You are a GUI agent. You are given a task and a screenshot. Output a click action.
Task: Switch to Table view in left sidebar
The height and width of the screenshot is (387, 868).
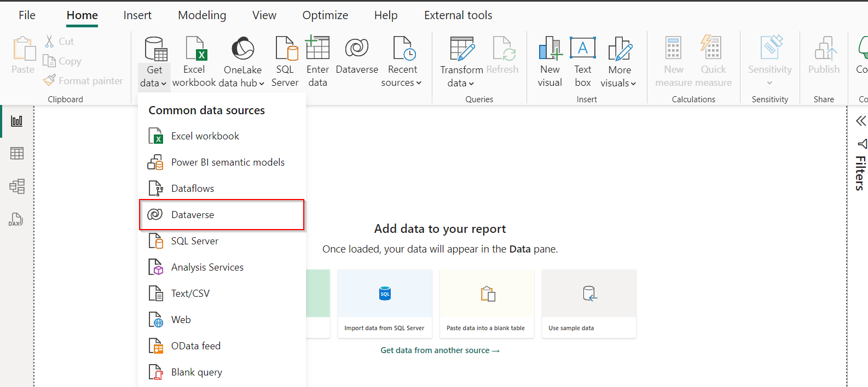coord(17,154)
